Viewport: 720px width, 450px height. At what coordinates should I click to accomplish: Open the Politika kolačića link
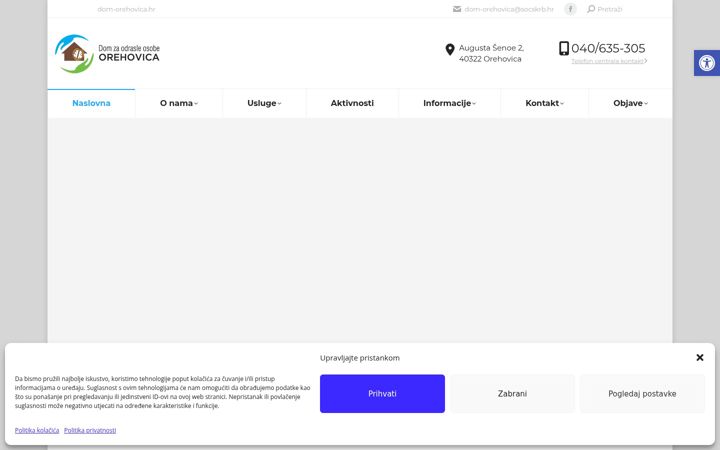tap(37, 430)
